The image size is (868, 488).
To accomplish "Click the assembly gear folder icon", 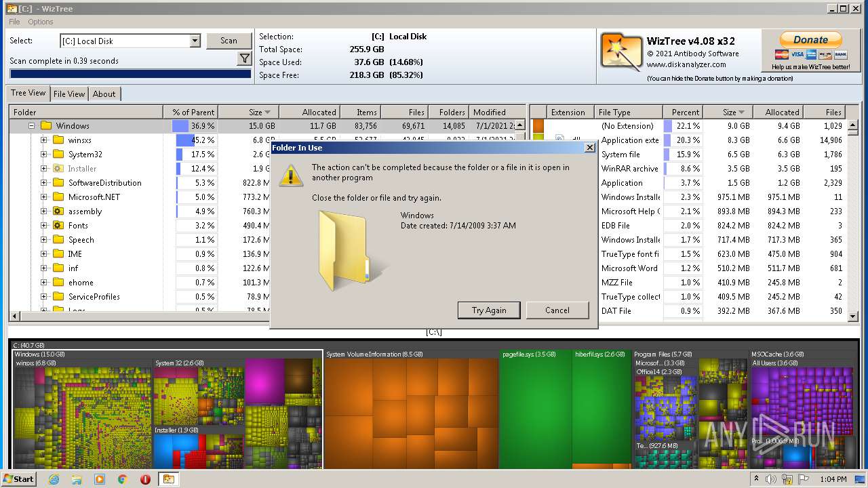I will click(x=58, y=211).
